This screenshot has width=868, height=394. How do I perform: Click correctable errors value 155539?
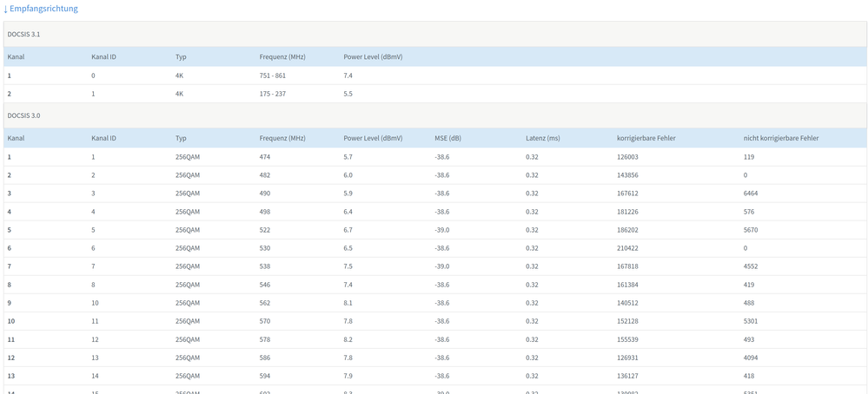[627, 339]
